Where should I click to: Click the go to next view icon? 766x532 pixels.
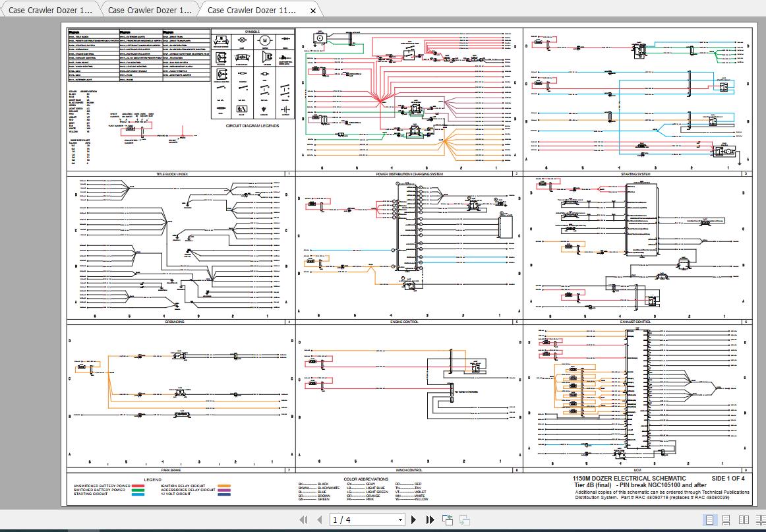click(x=465, y=519)
